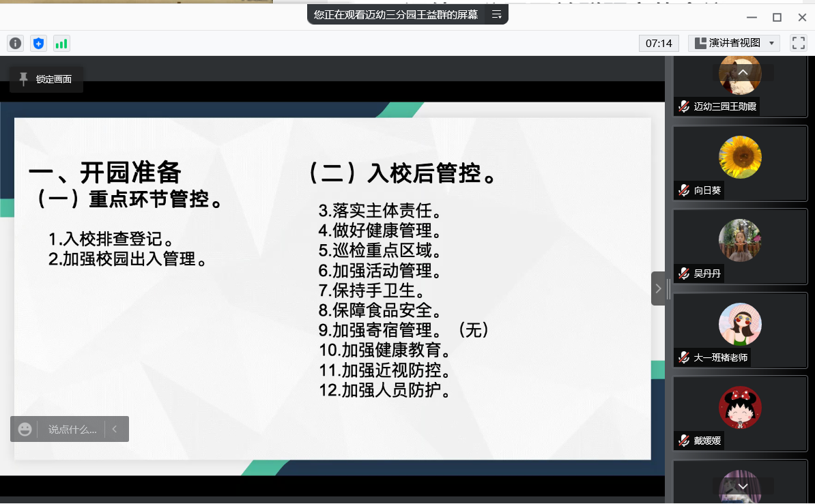815x504 pixels.
Task: Click slide subheading （一）重点环节管控。
Action: [130, 199]
